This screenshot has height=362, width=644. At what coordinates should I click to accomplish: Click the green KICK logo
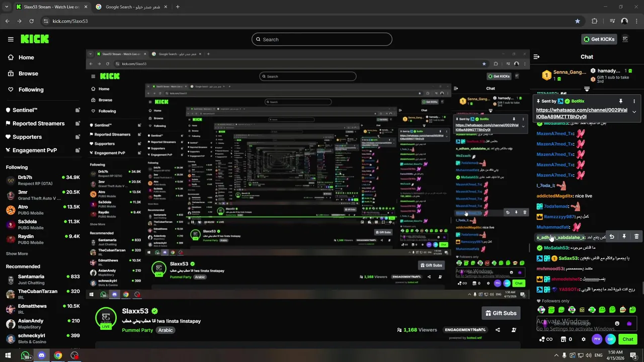click(x=35, y=39)
